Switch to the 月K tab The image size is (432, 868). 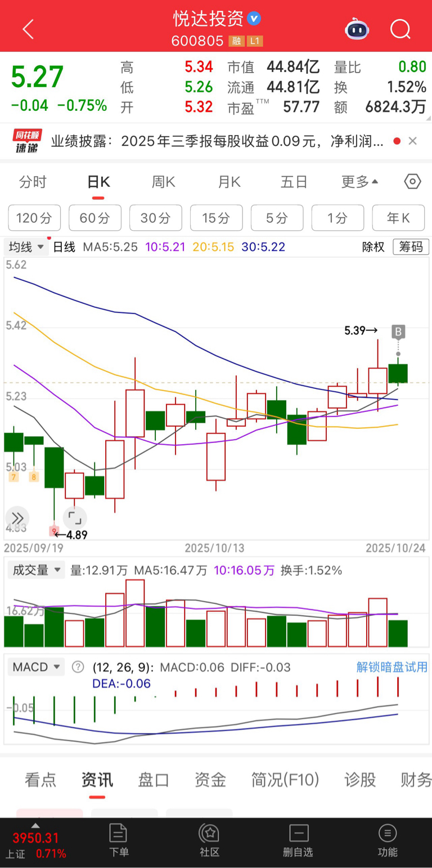point(229,182)
